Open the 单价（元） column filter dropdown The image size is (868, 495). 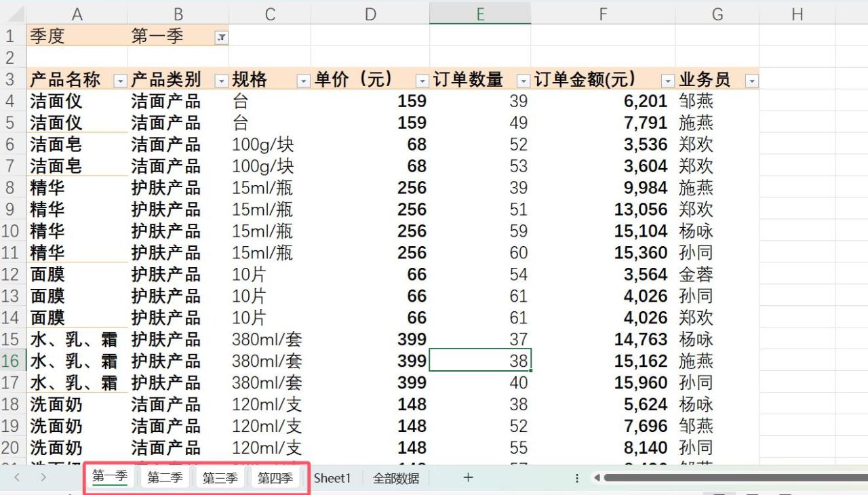coord(422,81)
